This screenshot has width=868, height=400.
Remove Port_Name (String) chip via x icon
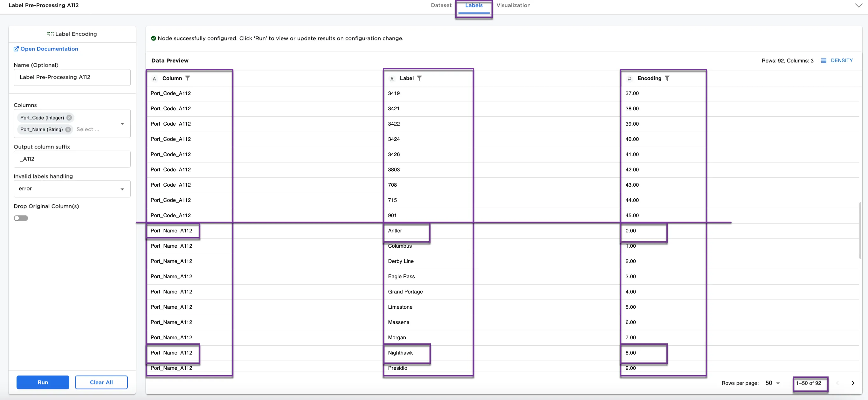click(x=68, y=129)
